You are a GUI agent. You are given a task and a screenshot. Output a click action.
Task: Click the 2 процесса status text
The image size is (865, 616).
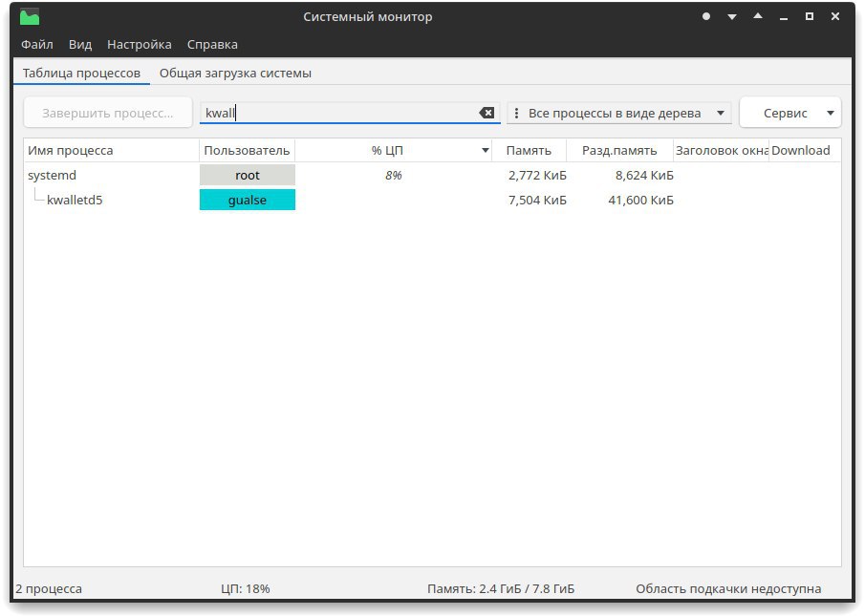[x=49, y=588]
